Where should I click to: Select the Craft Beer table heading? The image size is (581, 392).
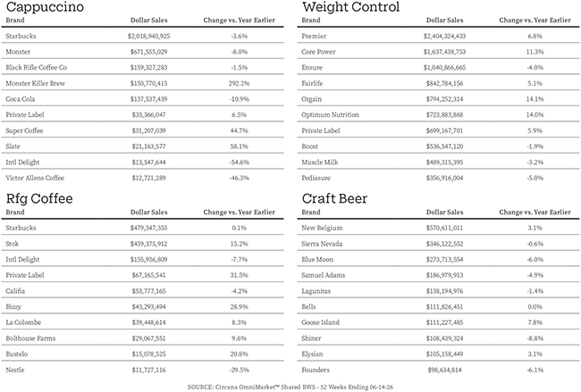(x=334, y=199)
